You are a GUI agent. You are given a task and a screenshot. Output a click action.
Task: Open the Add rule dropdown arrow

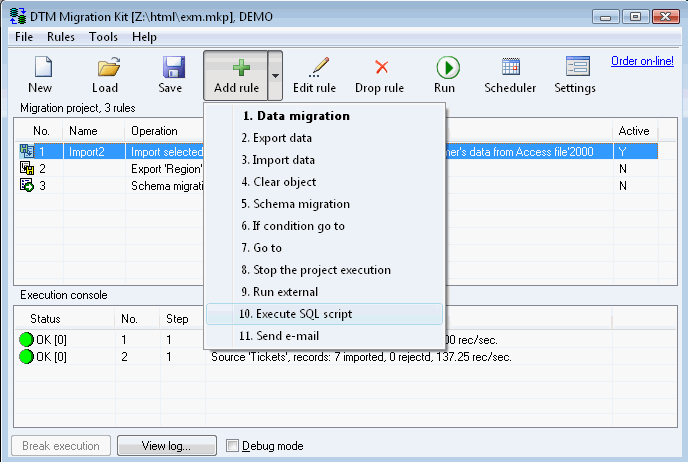tap(275, 75)
